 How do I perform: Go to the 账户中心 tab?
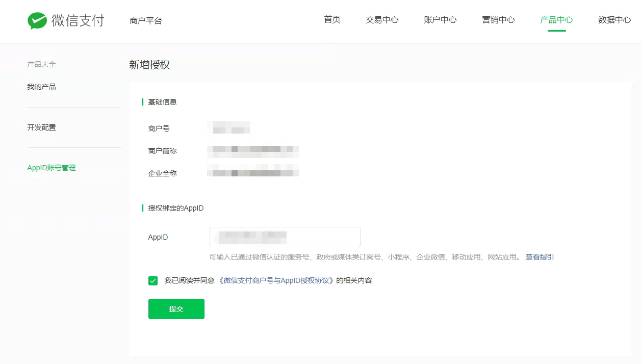click(x=440, y=20)
